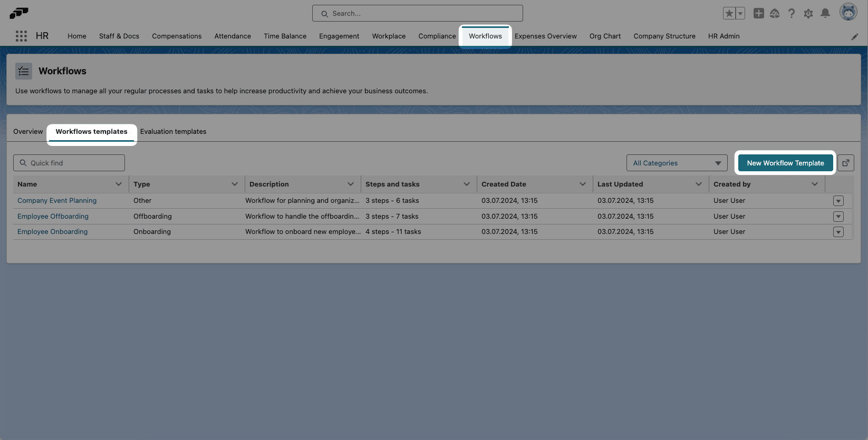This screenshot has width=868, height=440.
Task: Open the help question mark icon
Action: click(x=792, y=14)
